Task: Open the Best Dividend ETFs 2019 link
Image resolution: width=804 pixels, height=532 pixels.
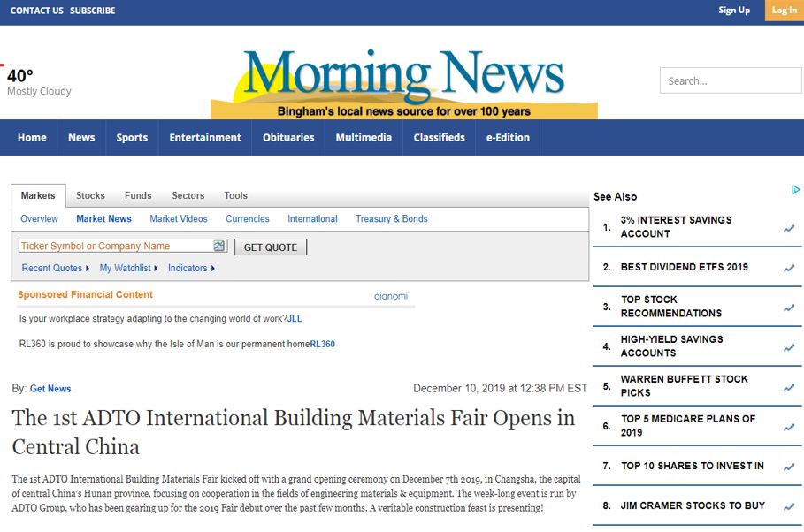Action: [x=684, y=267]
